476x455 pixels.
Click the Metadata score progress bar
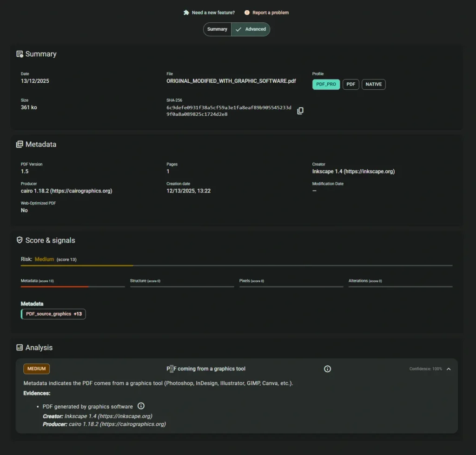tap(73, 287)
